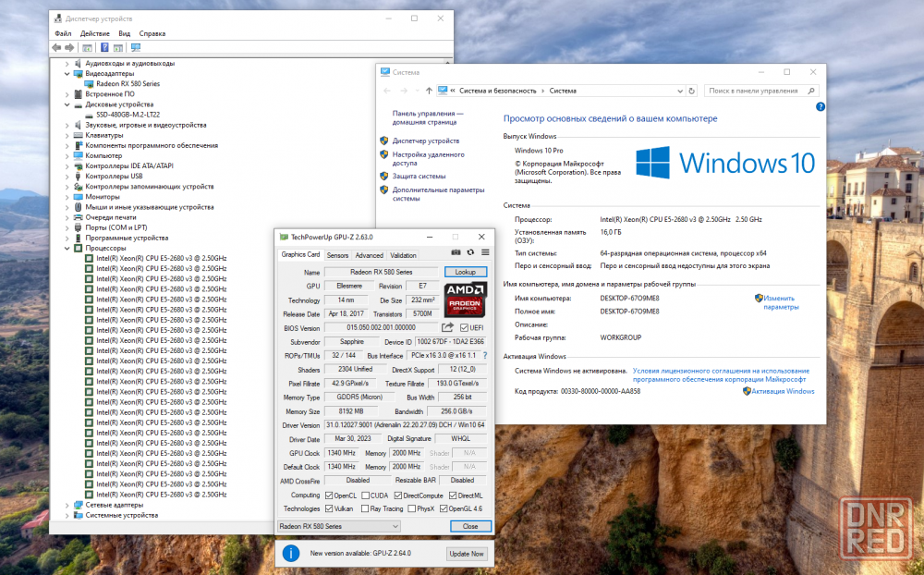Enable the CUDA checkbox

point(365,495)
